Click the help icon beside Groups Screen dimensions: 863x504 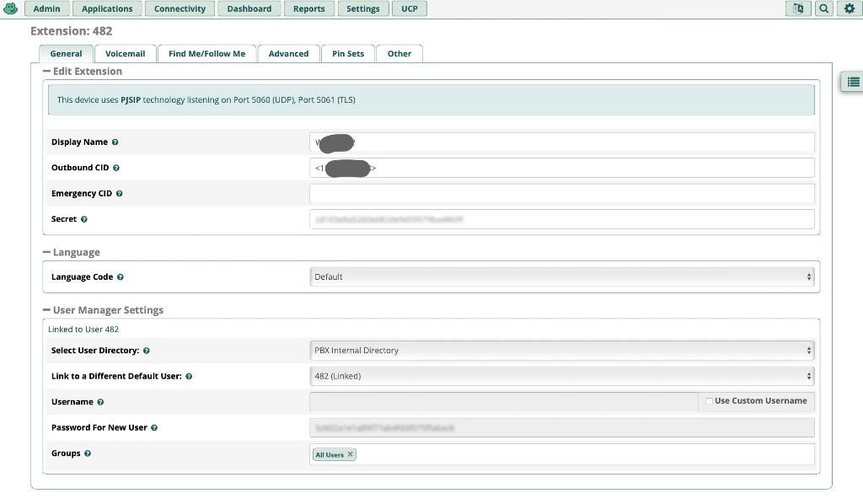[x=87, y=453]
